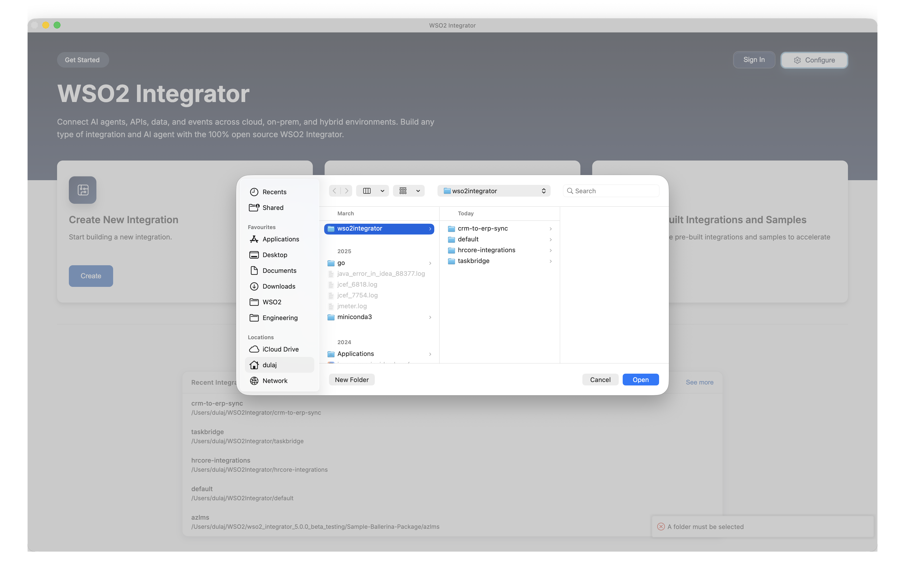Select the Engineering favourite folder
Image resolution: width=905 pixels, height=588 pixels.
pos(279,318)
